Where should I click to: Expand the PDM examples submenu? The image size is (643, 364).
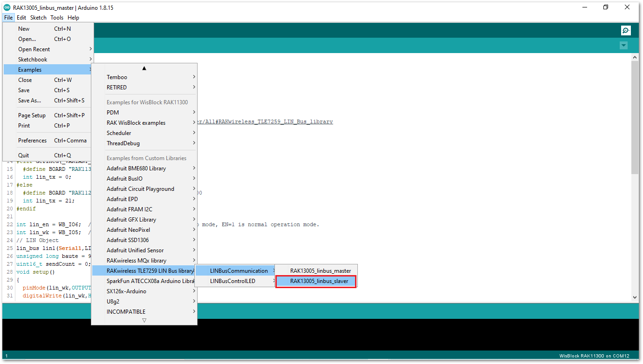(144, 113)
